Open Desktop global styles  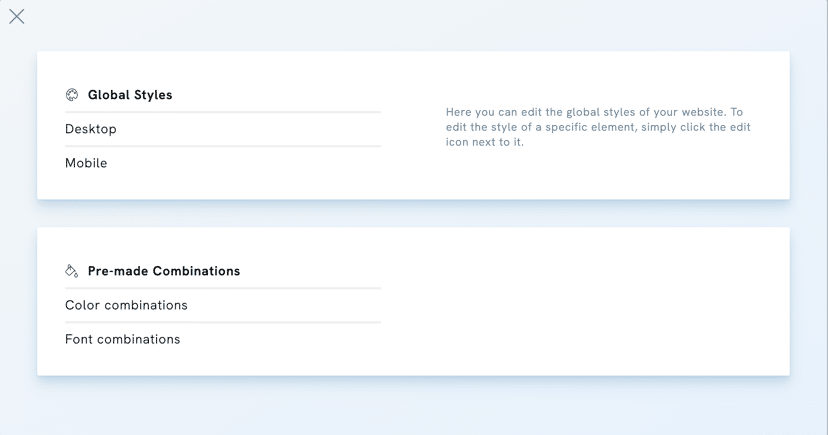click(x=91, y=129)
